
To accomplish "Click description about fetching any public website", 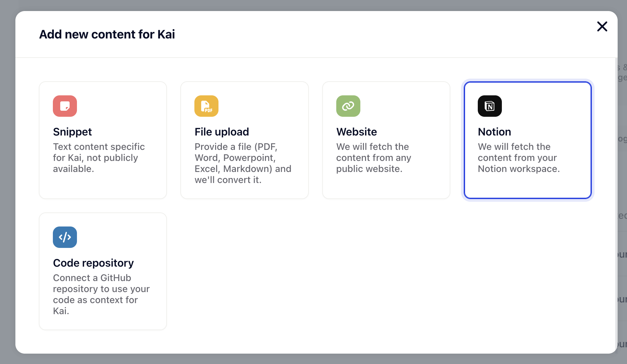I will tap(373, 158).
